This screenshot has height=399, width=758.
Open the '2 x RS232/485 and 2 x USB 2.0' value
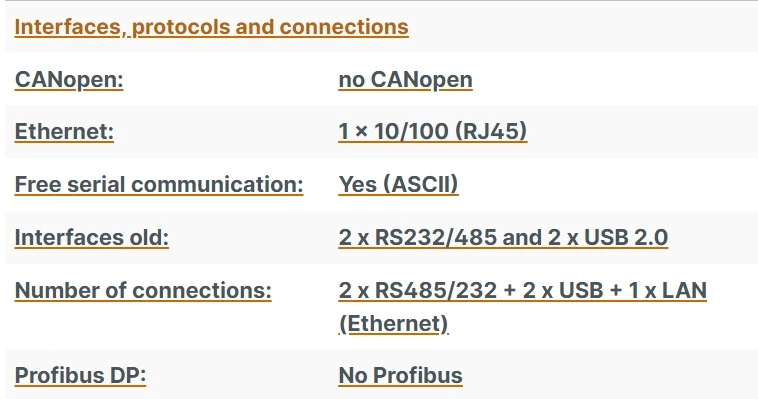click(x=503, y=238)
